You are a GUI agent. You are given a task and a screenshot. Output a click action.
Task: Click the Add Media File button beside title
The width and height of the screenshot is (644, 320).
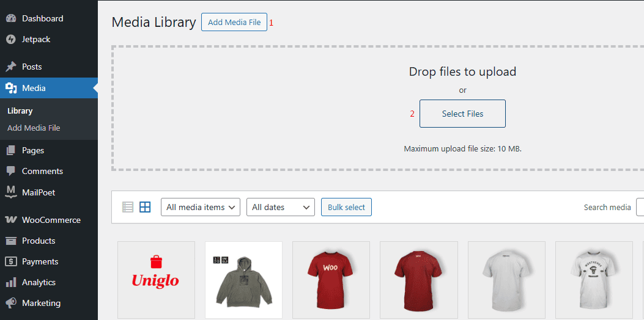pos(234,23)
